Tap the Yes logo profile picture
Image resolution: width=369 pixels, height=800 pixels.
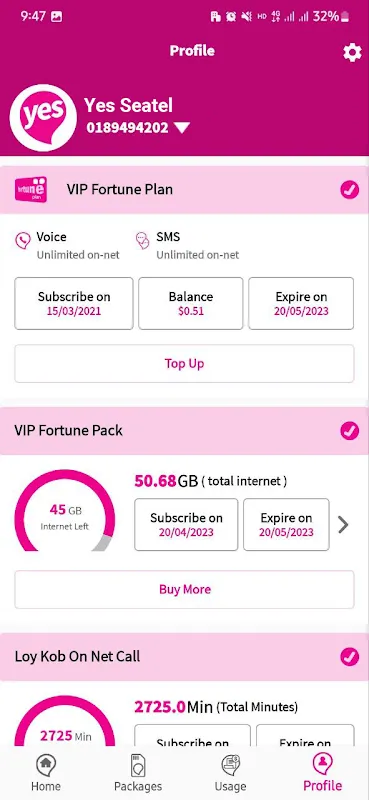tap(43, 118)
